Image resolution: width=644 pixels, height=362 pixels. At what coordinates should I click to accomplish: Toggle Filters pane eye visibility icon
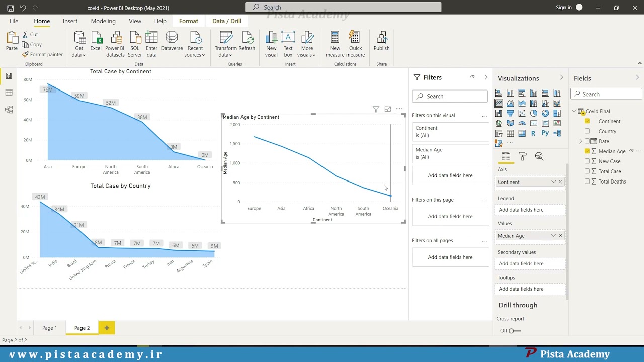click(x=473, y=77)
